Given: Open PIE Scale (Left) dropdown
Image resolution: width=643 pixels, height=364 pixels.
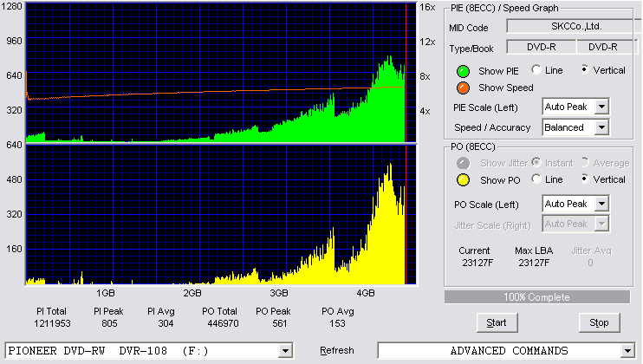Looking at the screenshot, I should click(601, 107).
